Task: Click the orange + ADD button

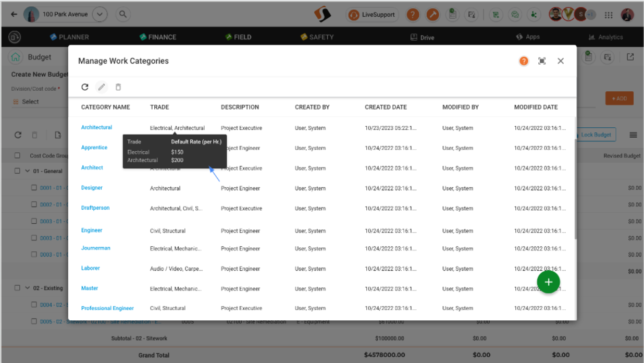Action: tap(619, 99)
